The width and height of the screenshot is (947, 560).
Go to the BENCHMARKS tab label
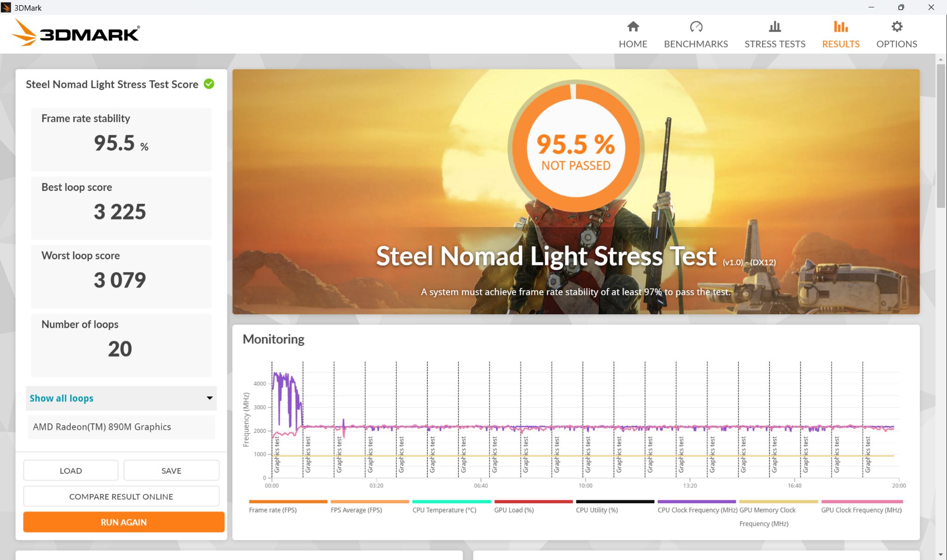click(696, 44)
